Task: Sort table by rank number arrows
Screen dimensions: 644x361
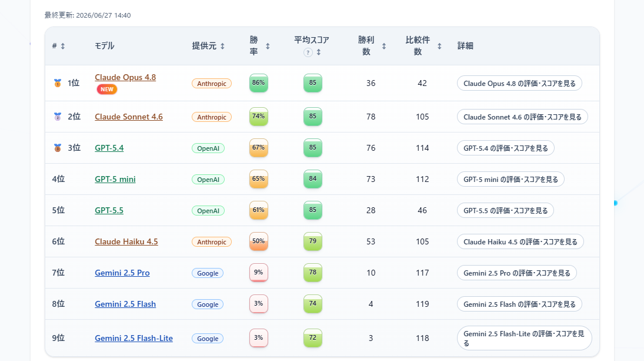Action: click(x=63, y=46)
